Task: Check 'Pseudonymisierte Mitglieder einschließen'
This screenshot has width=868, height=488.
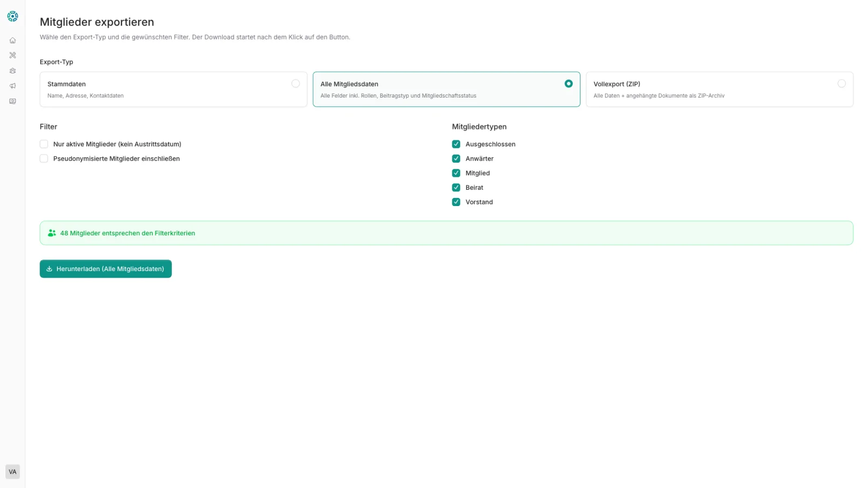Action: 44,158
